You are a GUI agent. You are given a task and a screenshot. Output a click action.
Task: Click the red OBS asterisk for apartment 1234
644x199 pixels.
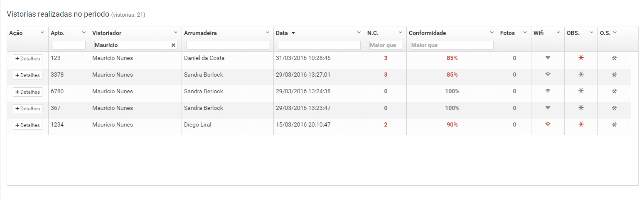pos(581,124)
